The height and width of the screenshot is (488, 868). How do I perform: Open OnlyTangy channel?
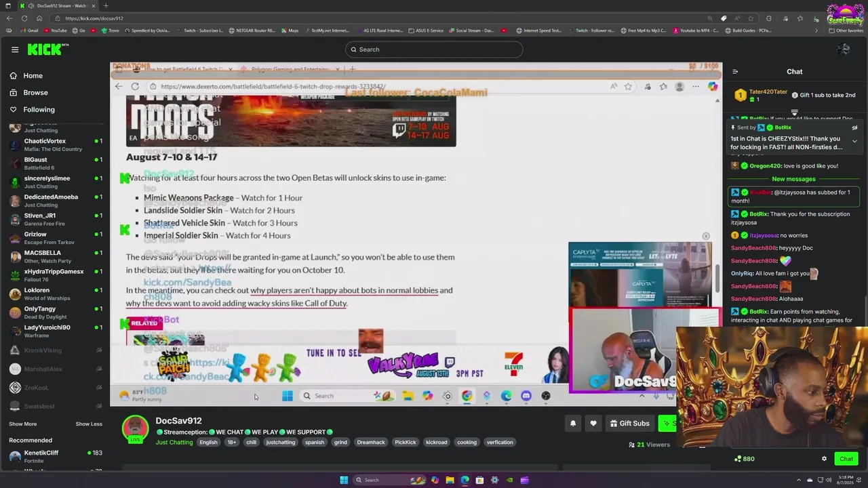(56, 312)
